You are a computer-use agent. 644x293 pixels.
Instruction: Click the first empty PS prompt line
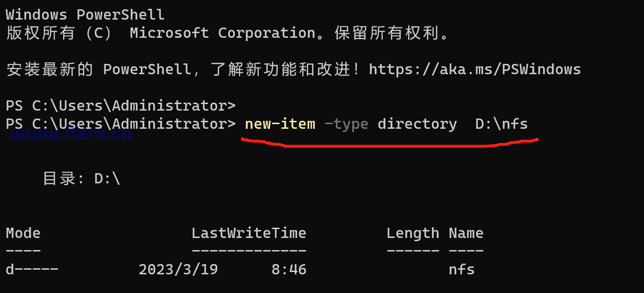120,106
